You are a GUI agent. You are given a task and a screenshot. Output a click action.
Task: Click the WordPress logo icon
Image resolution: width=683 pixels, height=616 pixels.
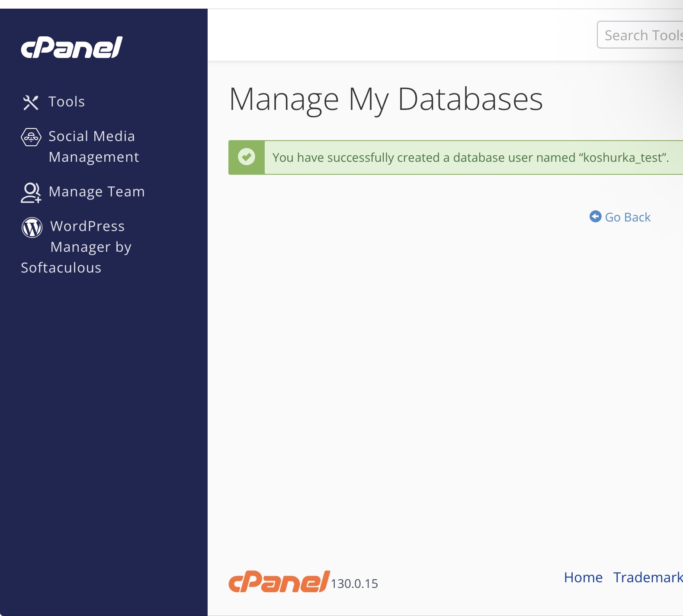(x=32, y=227)
